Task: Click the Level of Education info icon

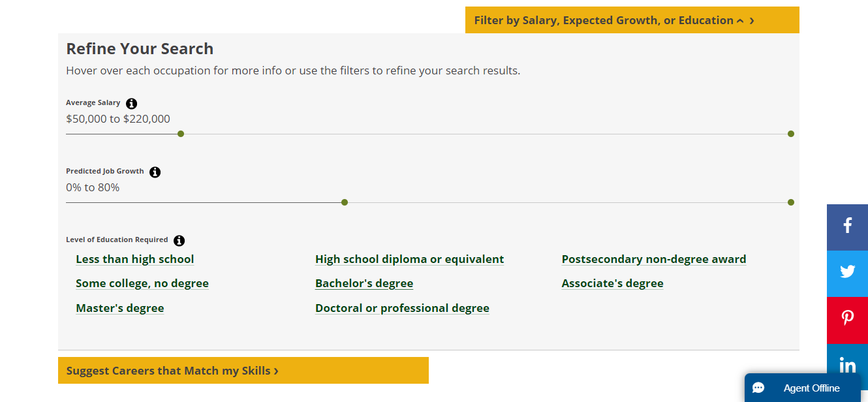Action: coord(179,241)
